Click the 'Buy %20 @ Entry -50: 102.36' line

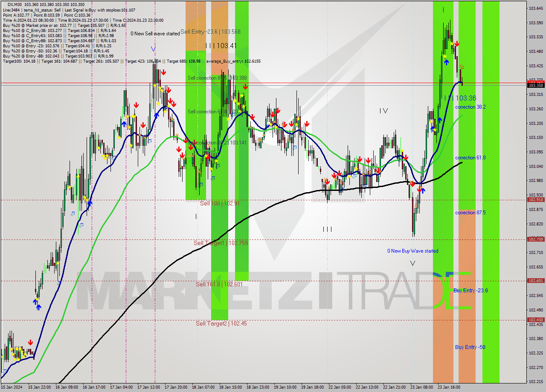point(56,51)
